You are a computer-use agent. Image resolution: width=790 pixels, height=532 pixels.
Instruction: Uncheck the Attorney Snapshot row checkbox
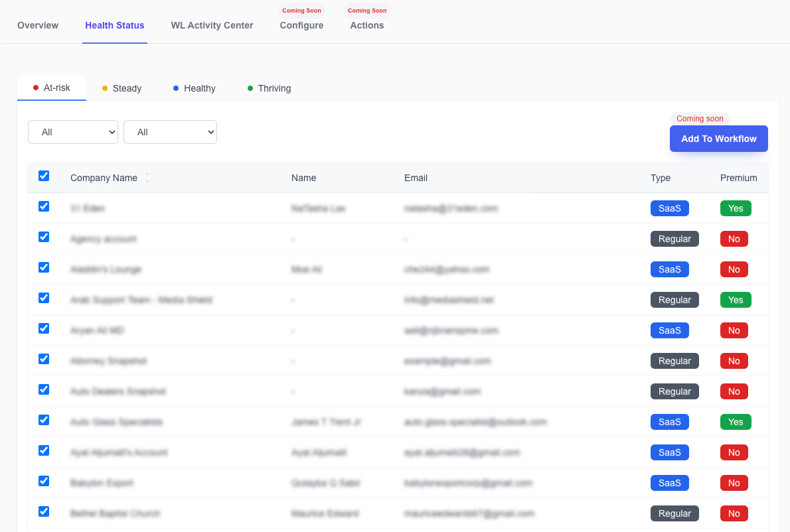pos(44,359)
